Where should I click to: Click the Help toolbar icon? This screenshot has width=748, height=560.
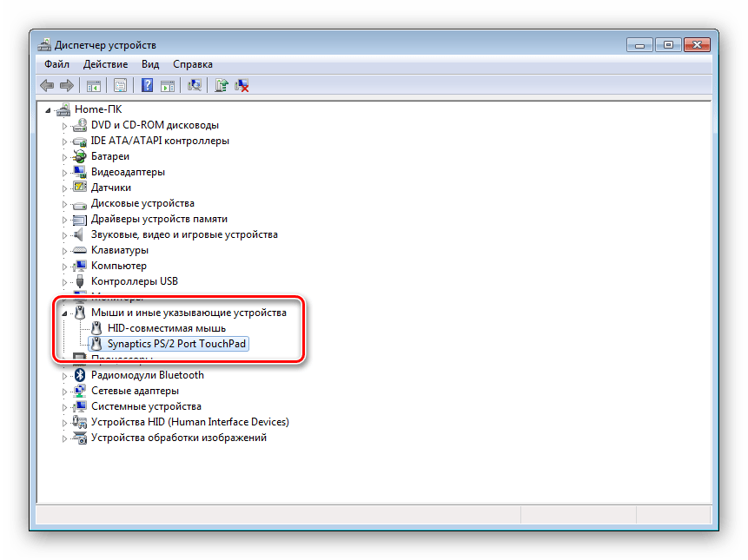145,84
